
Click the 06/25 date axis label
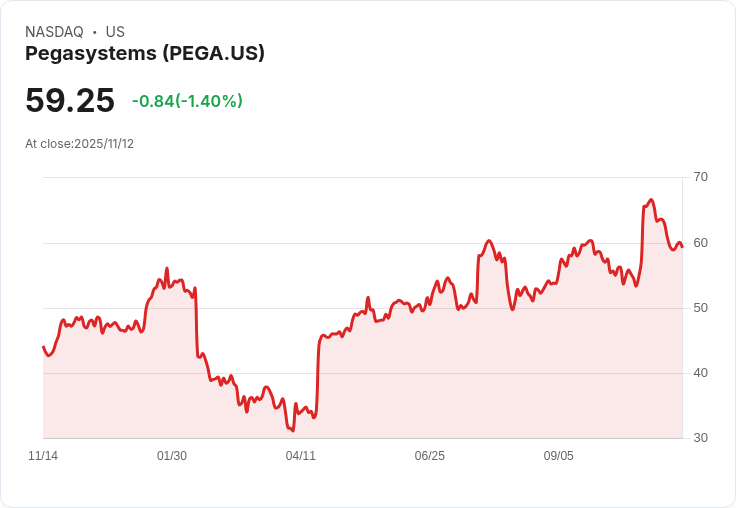coord(429,456)
